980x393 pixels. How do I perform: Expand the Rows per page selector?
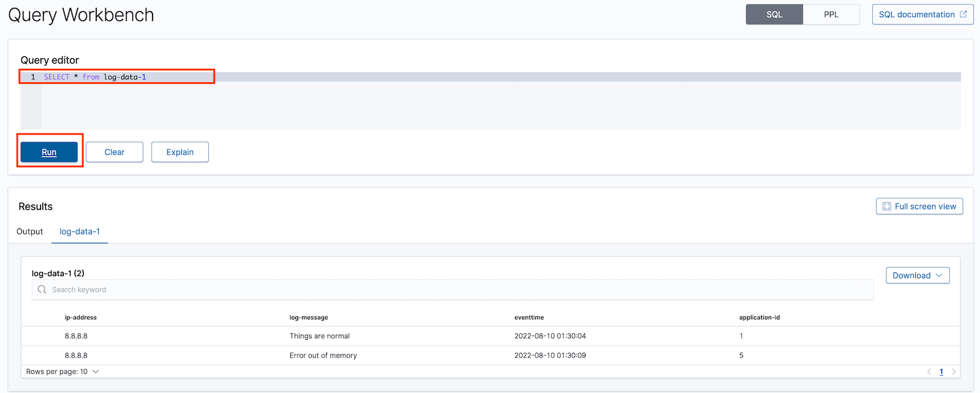(x=62, y=372)
